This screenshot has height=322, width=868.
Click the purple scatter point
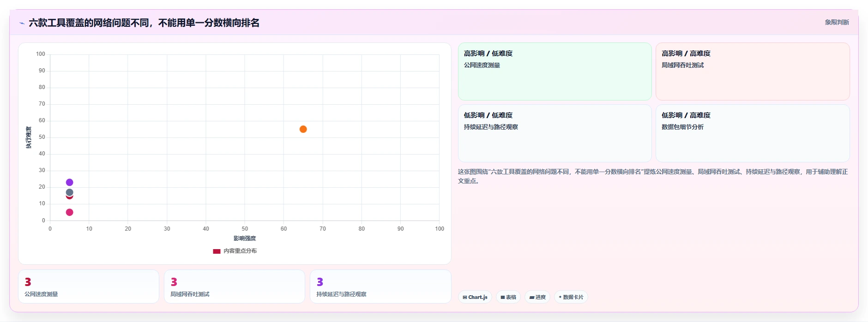70,182
